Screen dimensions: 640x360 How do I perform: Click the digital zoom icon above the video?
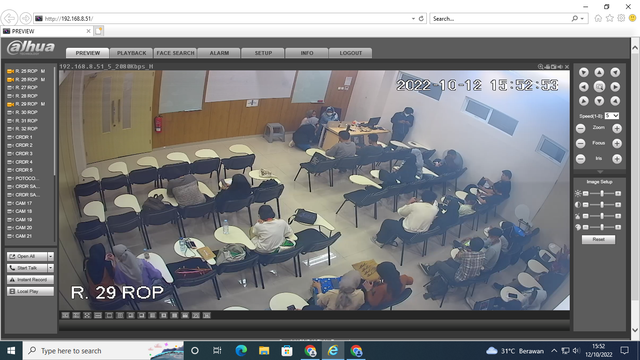[x=540, y=67]
